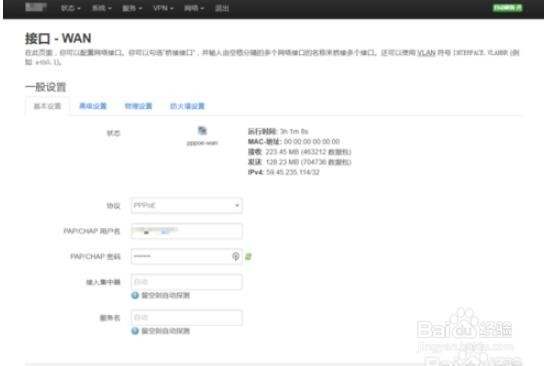
Task: Reveal the password with the eye icon
Action: click(236, 256)
